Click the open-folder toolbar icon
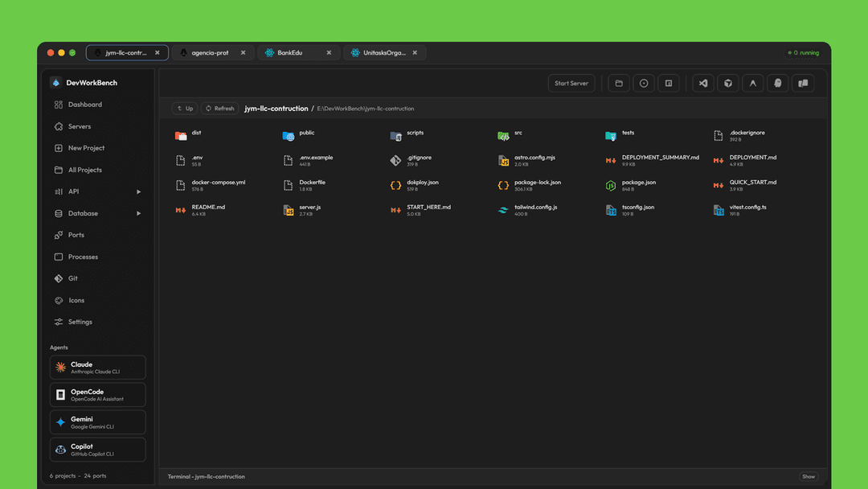Viewport: 868px width, 489px height. pos(619,83)
